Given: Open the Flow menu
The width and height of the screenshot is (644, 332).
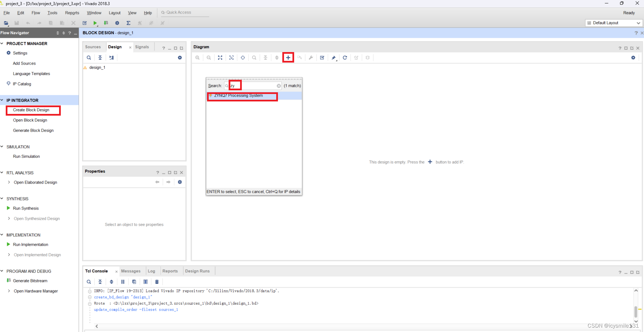Looking at the screenshot, I should coord(36,13).
